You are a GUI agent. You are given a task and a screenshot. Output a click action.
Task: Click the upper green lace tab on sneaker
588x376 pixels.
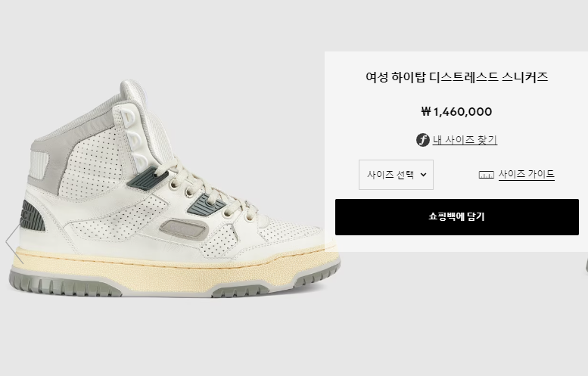144,177
